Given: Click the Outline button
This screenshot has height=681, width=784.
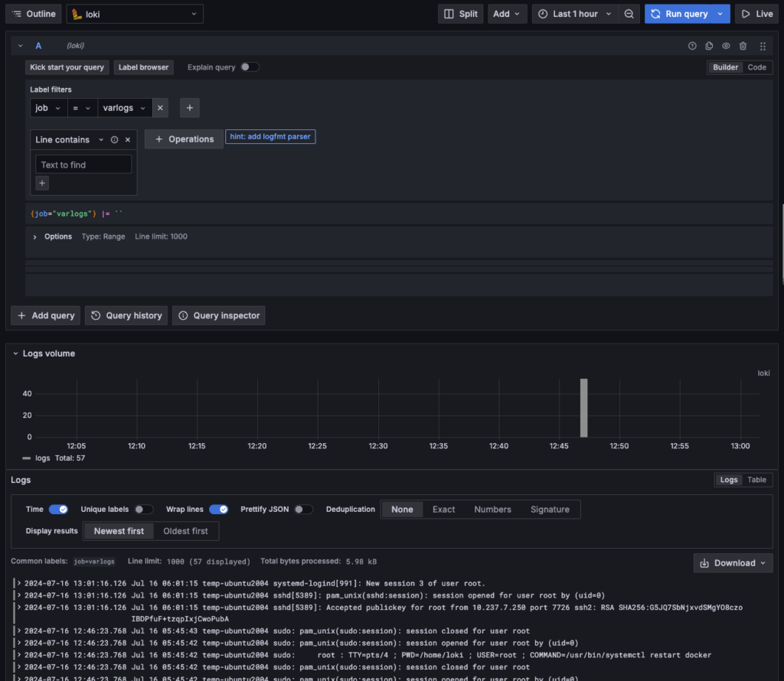Looking at the screenshot, I should tap(34, 14).
